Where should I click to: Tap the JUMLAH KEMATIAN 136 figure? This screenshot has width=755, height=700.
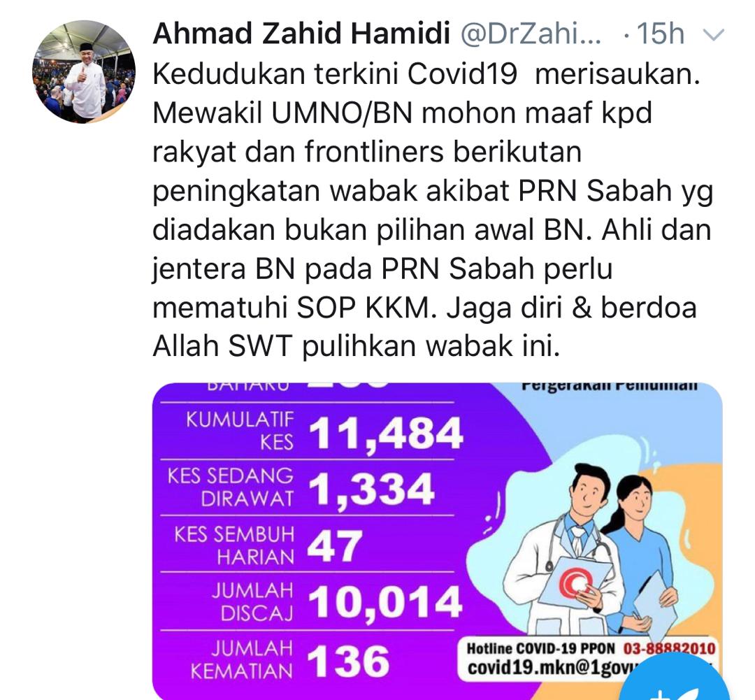coord(347,662)
